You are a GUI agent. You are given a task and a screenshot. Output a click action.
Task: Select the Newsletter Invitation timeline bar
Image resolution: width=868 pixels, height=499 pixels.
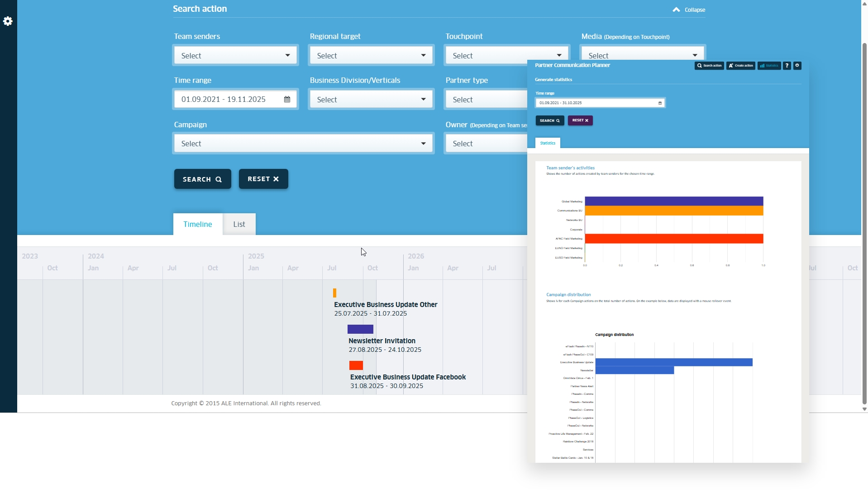point(360,329)
